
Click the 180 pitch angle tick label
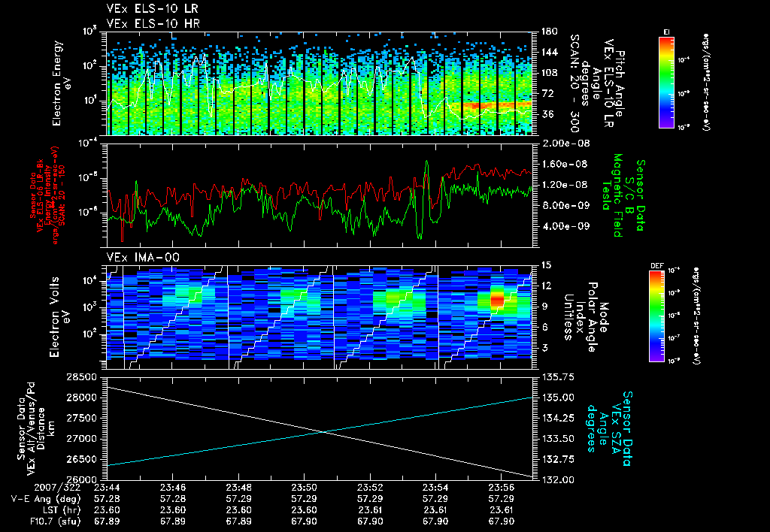[549, 32]
